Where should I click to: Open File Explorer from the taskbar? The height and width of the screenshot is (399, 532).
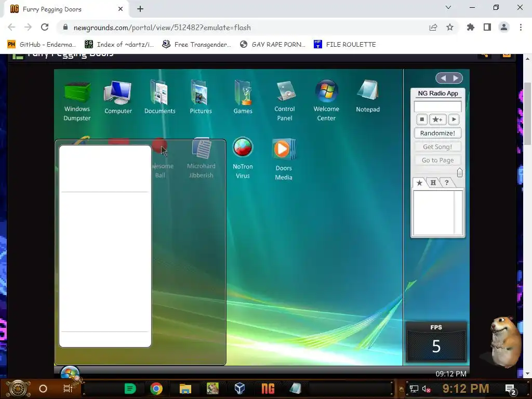tap(185, 389)
